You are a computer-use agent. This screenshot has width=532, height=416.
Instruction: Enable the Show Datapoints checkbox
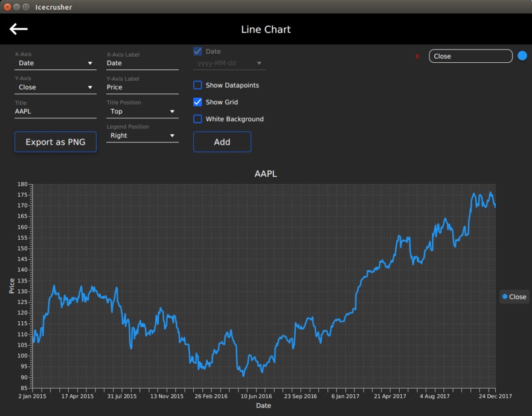(x=197, y=85)
